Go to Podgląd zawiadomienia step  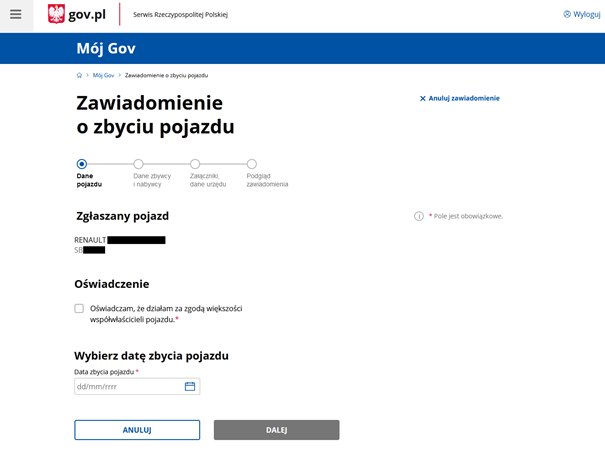click(252, 164)
